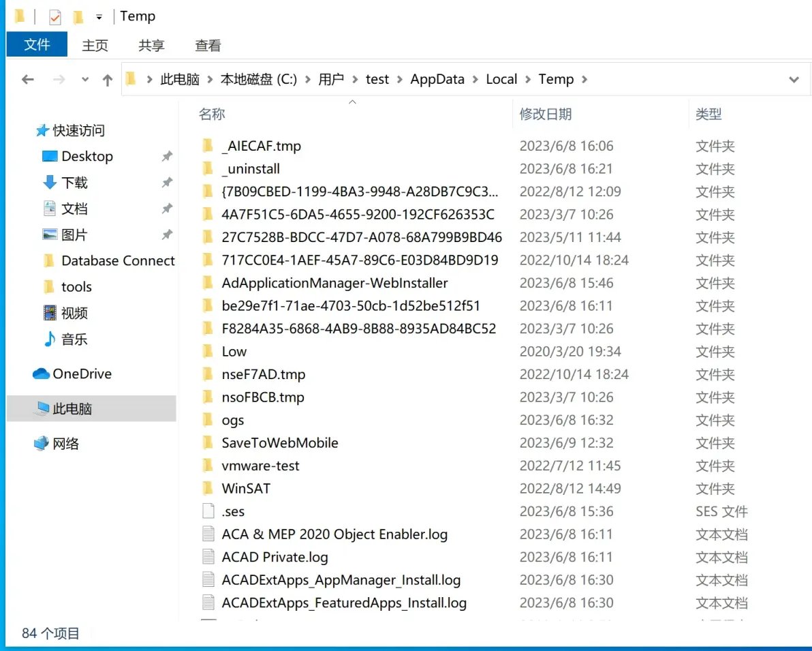
Task: Expand the address bar history dropdown
Action: click(794, 79)
